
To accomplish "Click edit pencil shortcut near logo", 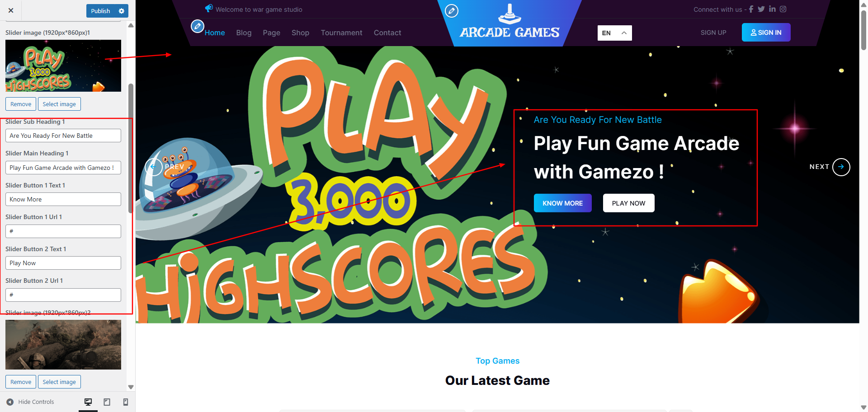I will point(452,11).
